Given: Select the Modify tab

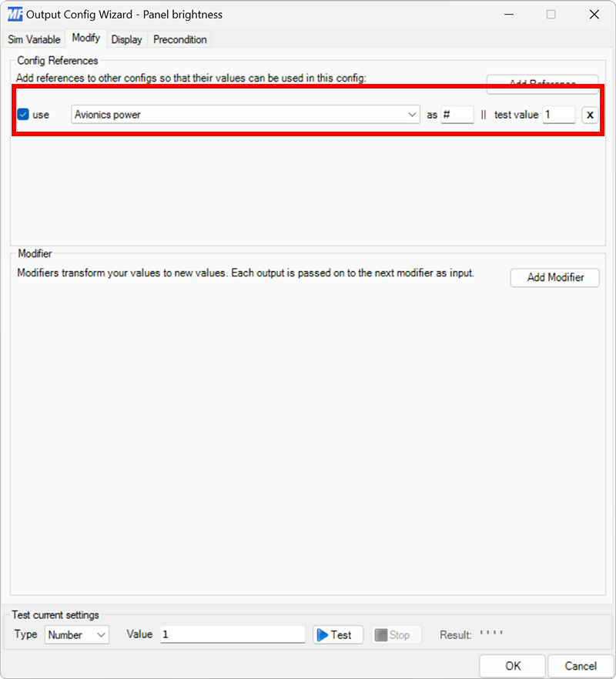Looking at the screenshot, I should pyautogui.click(x=85, y=38).
